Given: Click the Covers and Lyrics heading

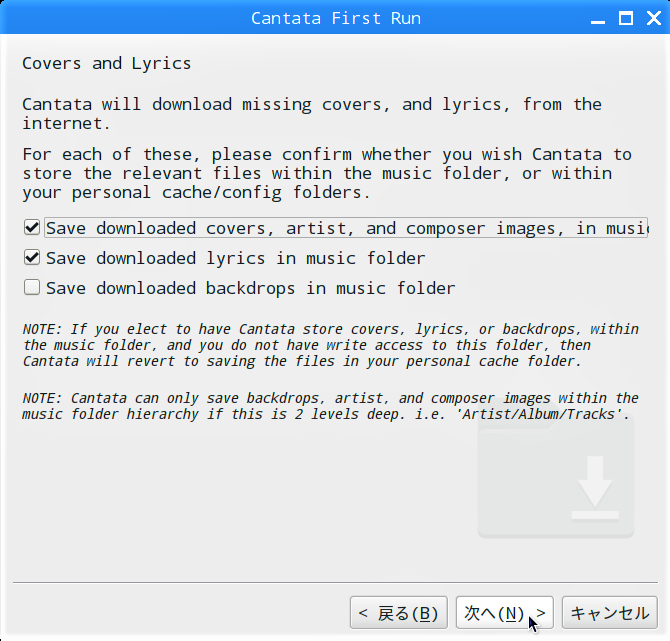Looking at the screenshot, I should [x=106, y=63].
